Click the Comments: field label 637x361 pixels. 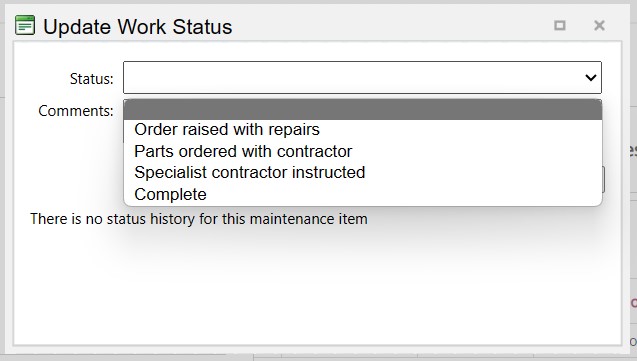76,110
